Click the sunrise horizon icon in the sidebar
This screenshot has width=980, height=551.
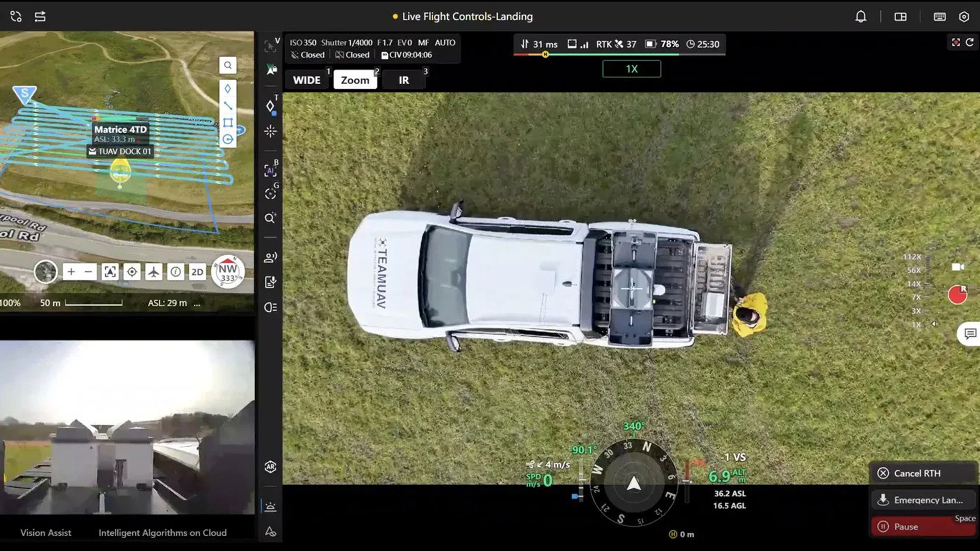click(271, 507)
